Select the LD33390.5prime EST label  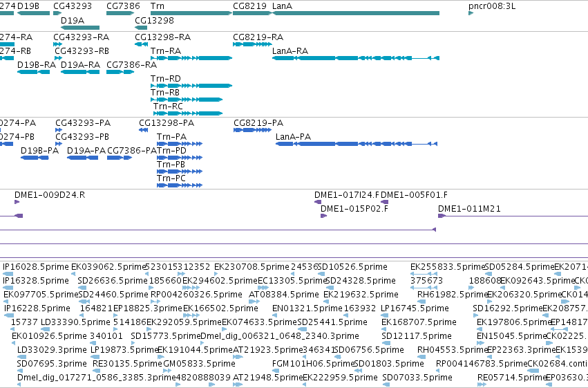pos(75,323)
